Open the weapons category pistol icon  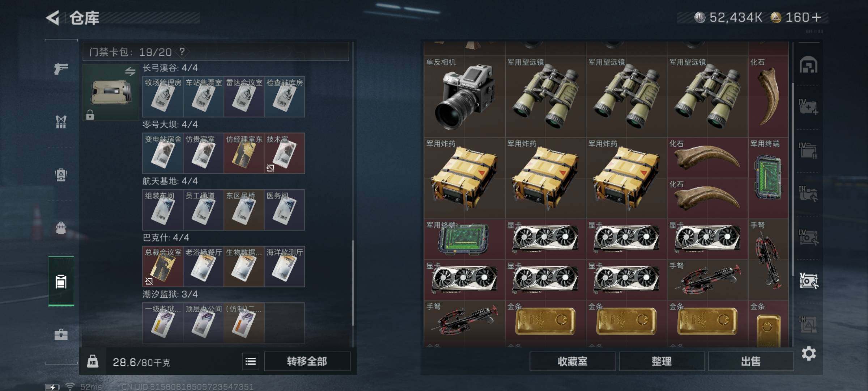pos(61,68)
